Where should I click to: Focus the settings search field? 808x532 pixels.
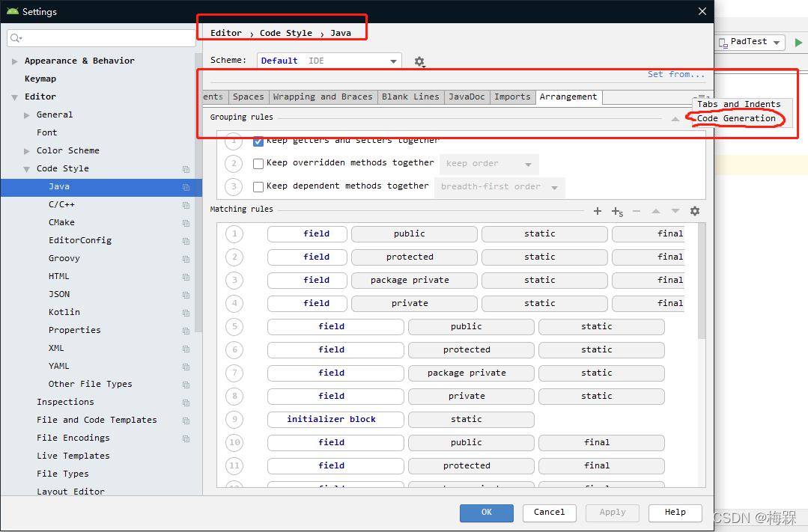pos(101,38)
